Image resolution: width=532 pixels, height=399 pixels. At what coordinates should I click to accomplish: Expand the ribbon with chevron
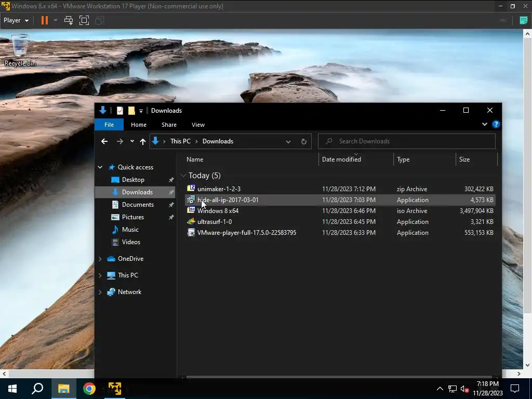click(485, 124)
